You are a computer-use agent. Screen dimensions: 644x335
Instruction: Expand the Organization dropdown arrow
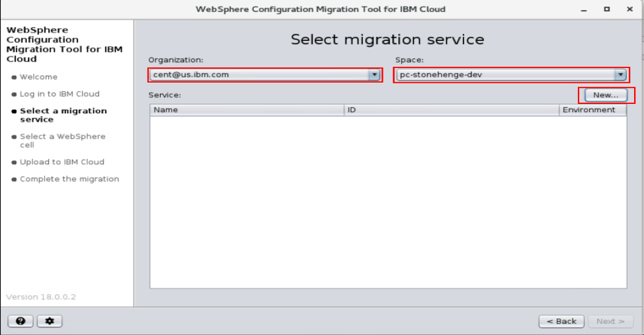click(x=374, y=75)
